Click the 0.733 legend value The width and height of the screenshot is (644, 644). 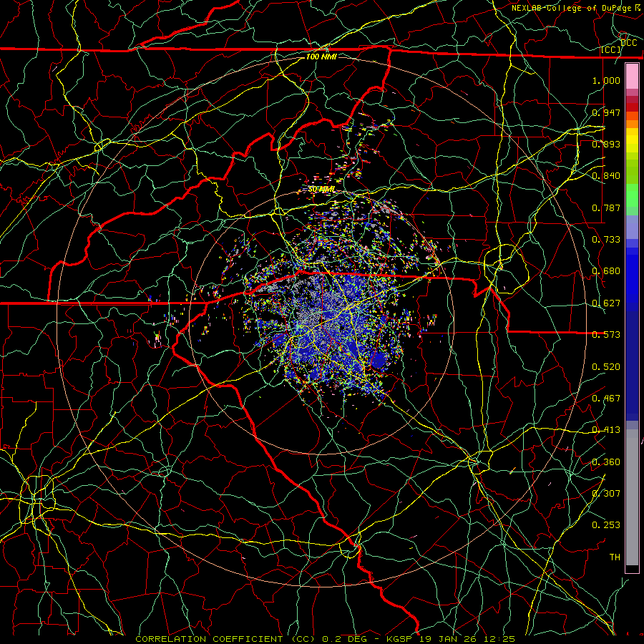(x=606, y=240)
